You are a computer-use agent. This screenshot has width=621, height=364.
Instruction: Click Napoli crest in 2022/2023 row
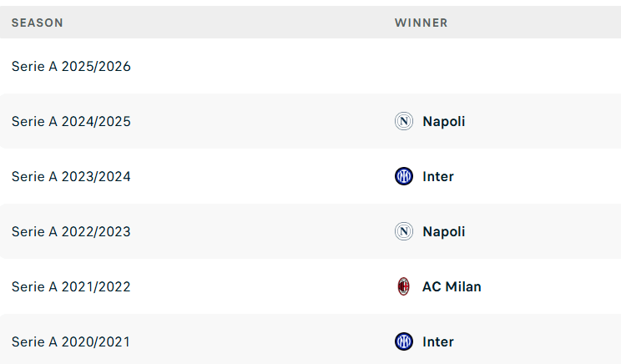[x=404, y=231]
